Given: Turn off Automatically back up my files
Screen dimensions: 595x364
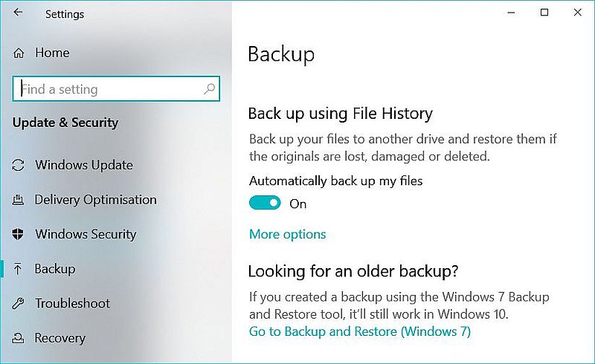Looking at the screenshot, I should [x=265, y=203].
